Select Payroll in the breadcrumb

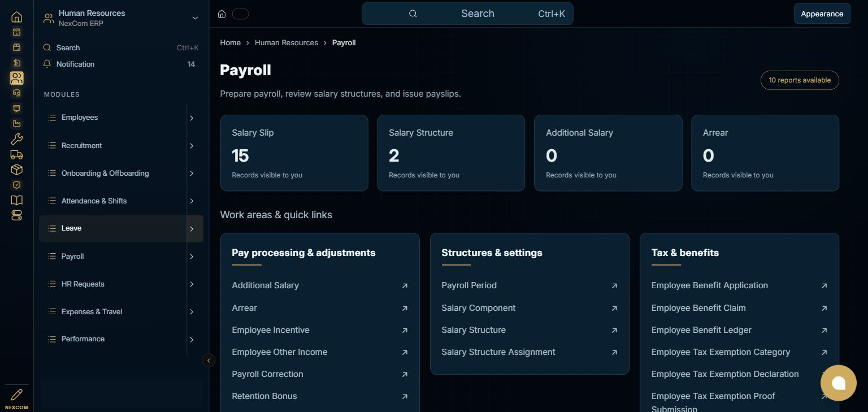tap(344, 42)
